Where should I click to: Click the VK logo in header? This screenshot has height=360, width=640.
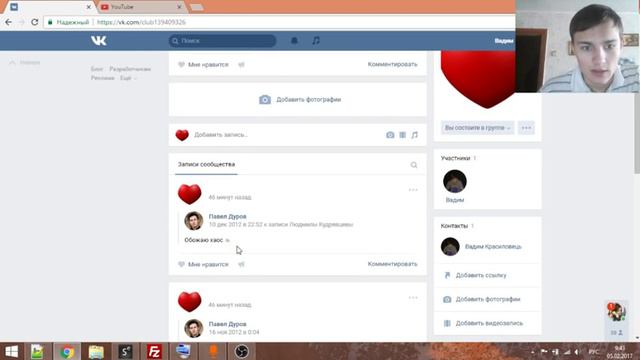[x=99, y=40]
